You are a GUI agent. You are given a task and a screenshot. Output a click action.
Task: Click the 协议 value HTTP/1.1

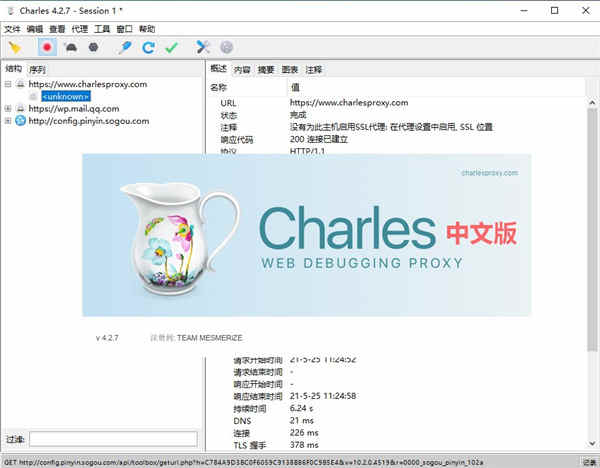point(307,151)
